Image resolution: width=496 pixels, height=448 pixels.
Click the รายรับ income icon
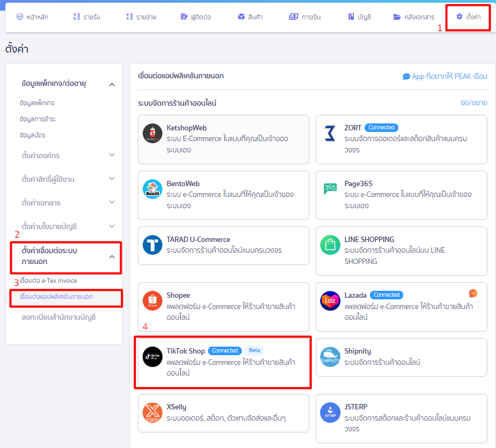77,17
